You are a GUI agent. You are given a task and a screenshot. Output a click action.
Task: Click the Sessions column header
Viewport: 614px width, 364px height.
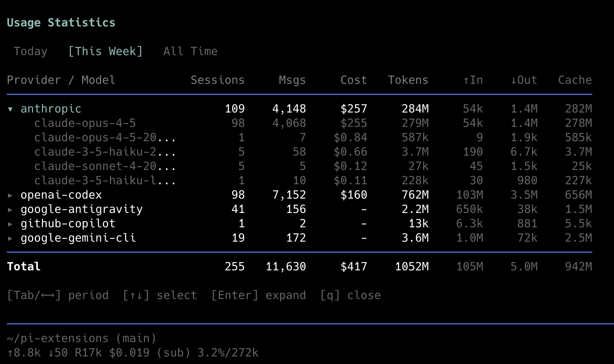tap(217, 80)
